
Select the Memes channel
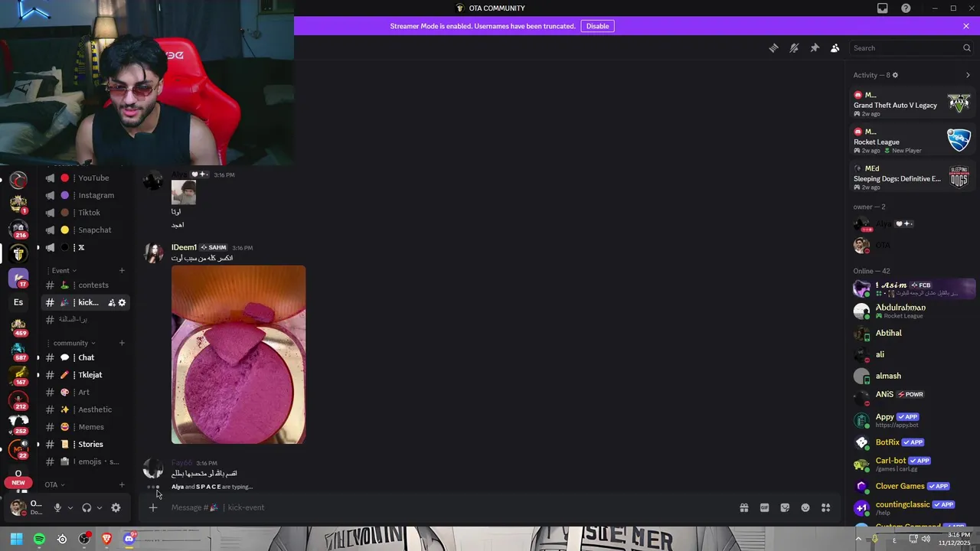[84, 427]
